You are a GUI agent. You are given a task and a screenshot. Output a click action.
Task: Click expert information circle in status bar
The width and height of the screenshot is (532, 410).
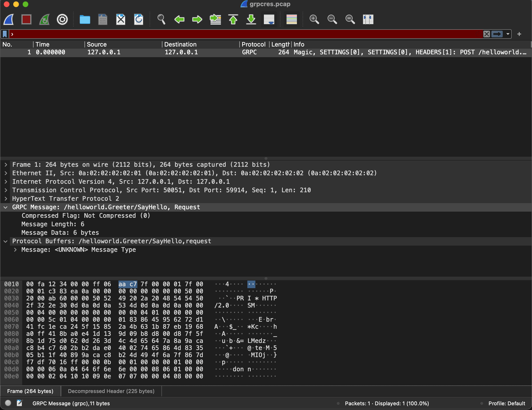[8, 403]
